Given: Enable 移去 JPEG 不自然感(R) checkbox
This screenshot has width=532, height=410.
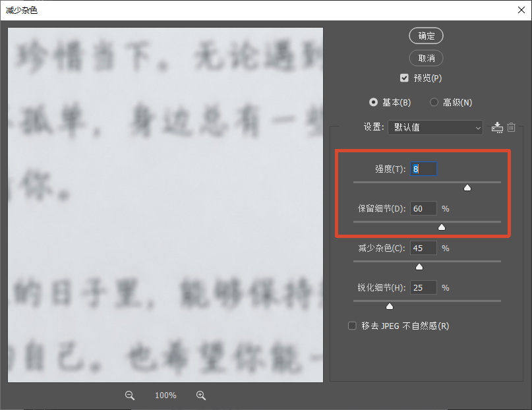Looking at the screenshot, I should tap(352, 326).
